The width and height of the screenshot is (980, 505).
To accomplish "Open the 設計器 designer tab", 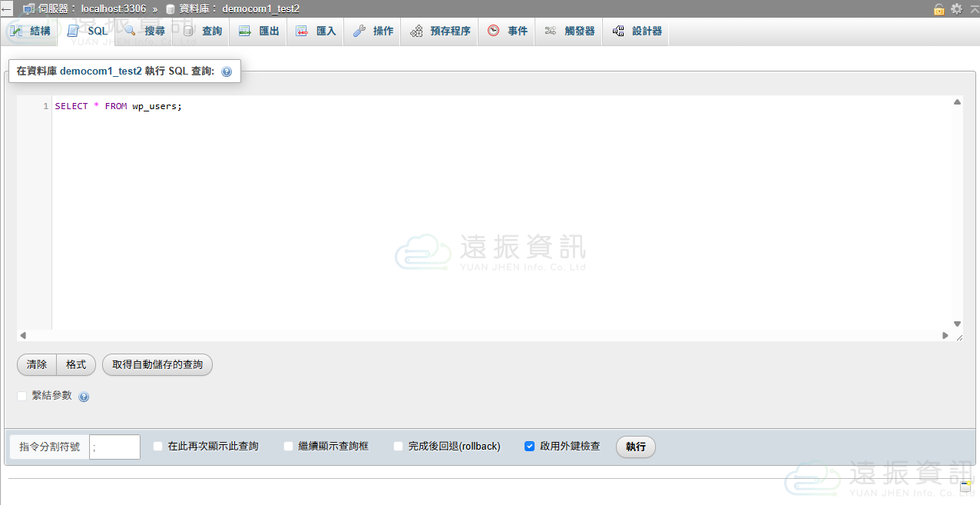I will tap(637, 32).
